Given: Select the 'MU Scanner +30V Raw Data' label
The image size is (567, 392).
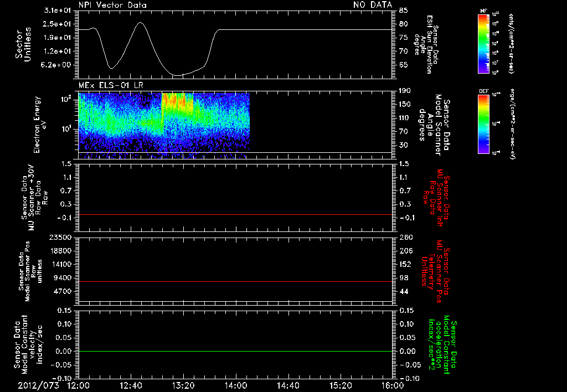Looking at the screenshot, I should pos(35,198).
